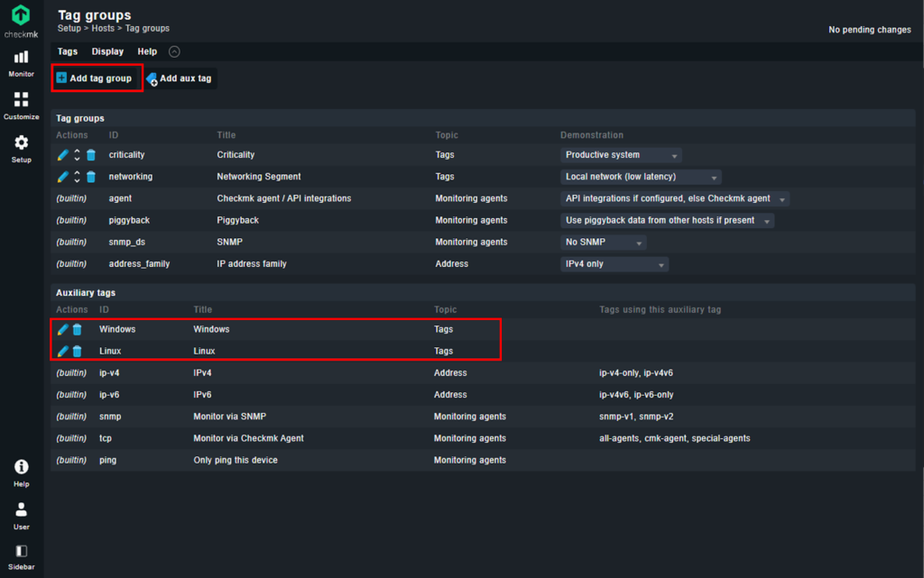Select the Only ping this device title

pos(236,460)
